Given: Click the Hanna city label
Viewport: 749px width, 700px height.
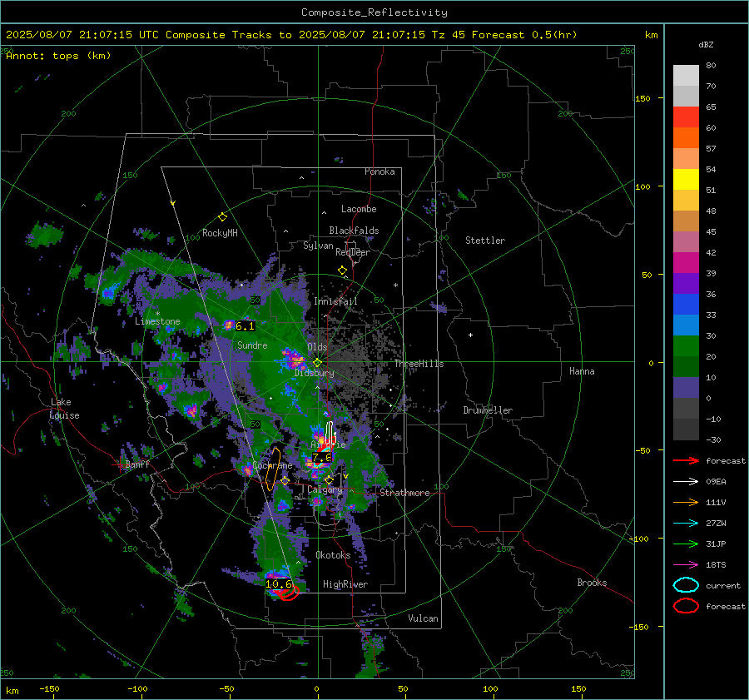Looking at the screenshot, I should tap(582, 371).
